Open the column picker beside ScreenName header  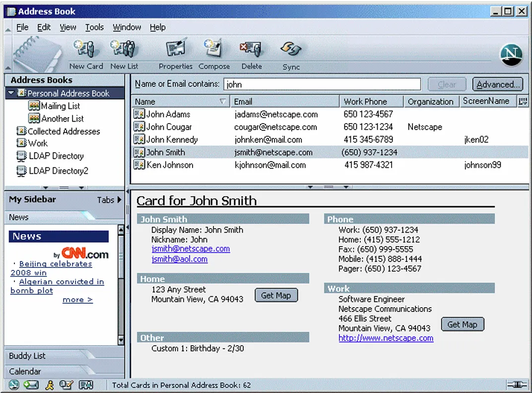pyautogui.click(x=523, y=101)
